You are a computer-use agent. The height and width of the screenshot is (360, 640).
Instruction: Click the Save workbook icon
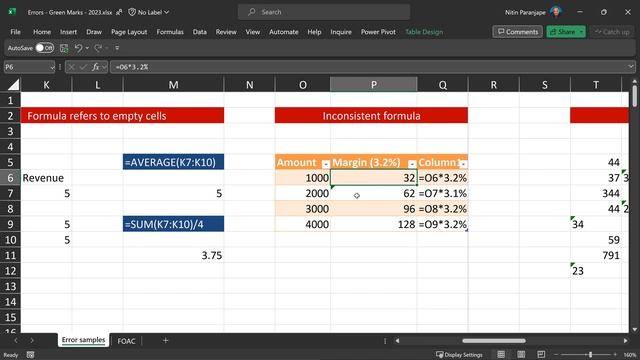[64, 48]
